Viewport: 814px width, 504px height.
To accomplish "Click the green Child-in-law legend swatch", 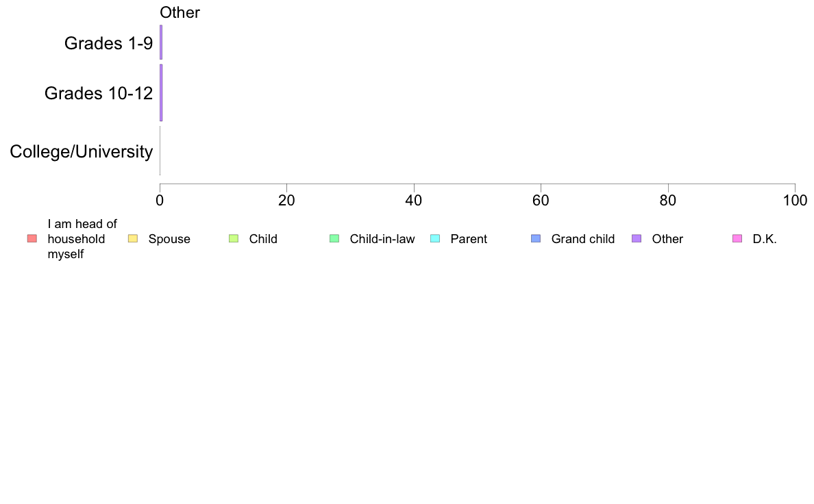I will pos(334,239).
